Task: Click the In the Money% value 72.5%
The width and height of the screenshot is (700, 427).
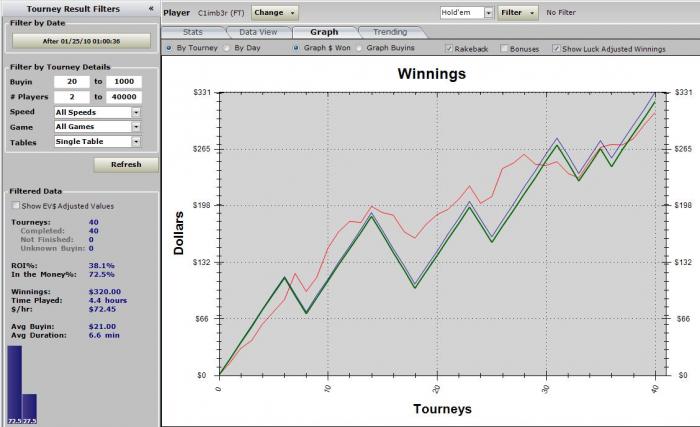Action: tap(102, 274)
